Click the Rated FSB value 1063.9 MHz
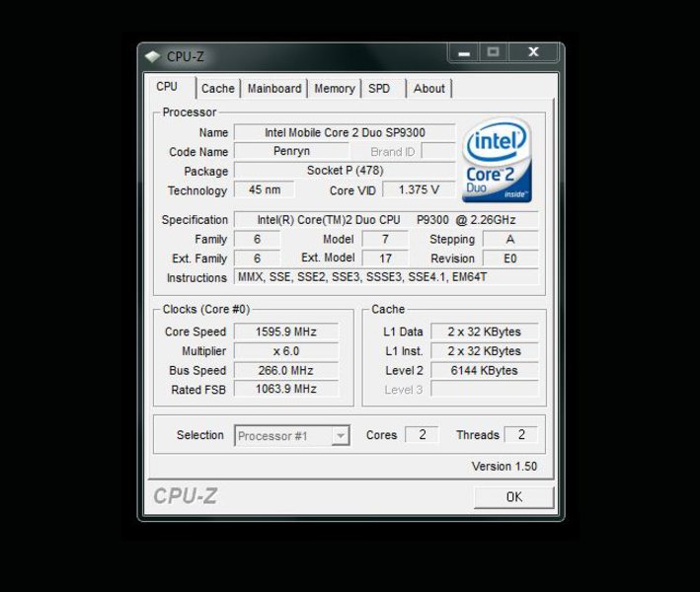Image resolution: width=700 pixels, height=592 pixels. tap(286, 389)
